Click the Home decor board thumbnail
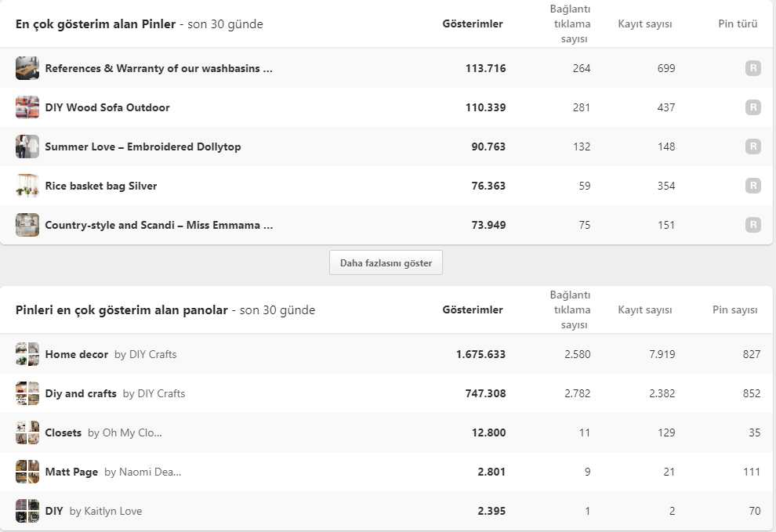This screenshot has height=532, width=776. [x=27, y=354]
